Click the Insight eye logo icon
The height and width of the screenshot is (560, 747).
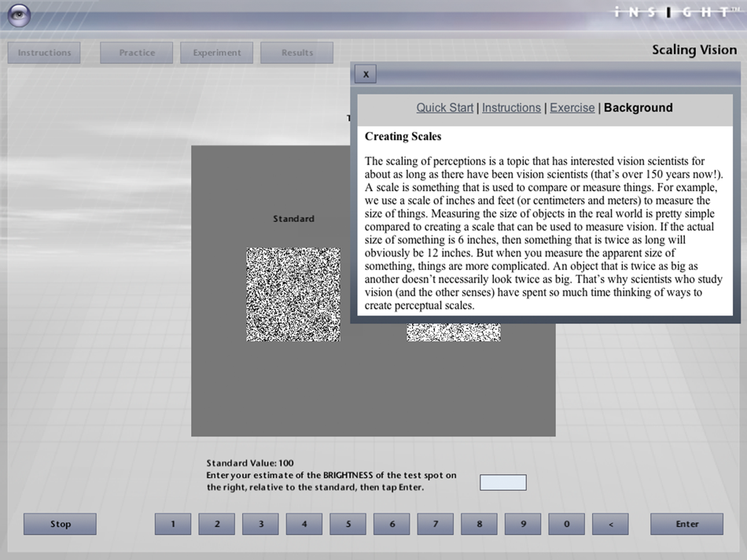coord(19,14)
